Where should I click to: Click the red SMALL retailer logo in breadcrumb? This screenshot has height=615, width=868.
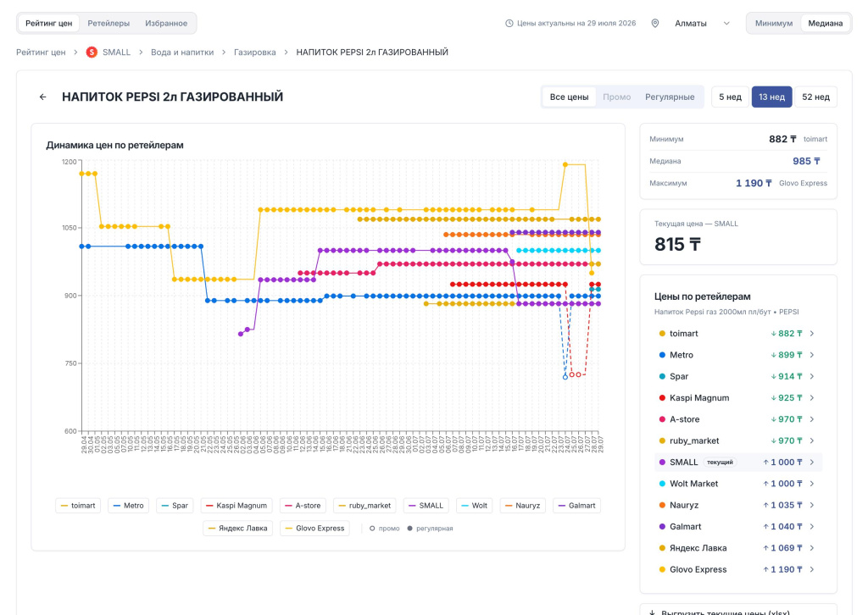point(92,52)
